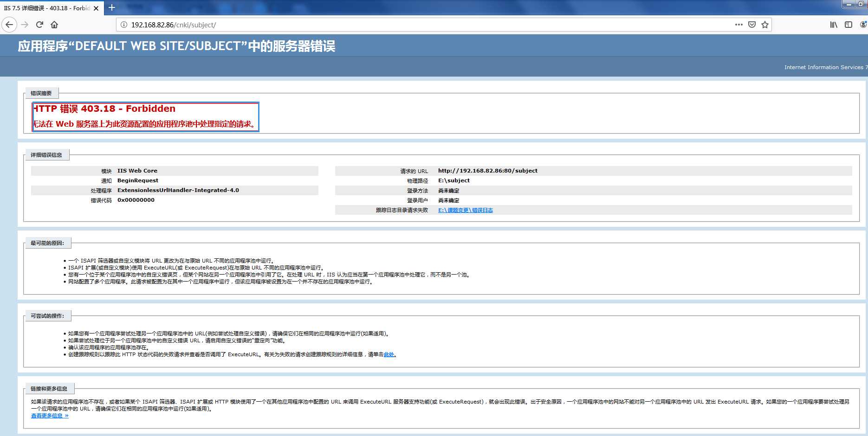868x436 pixels.
Task: Click the Internet Information Services header text
Action: click(825, 67)
